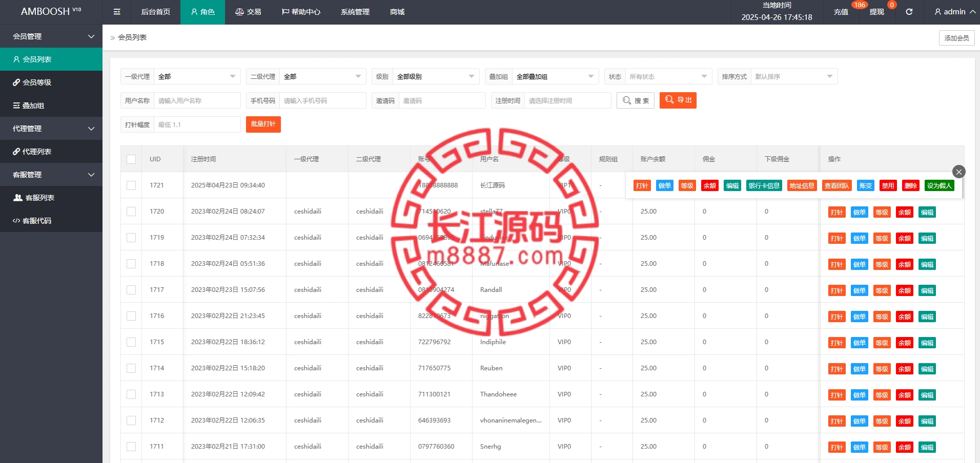Screen dimensions: 980x463
Task: Click 打针 for UID 1713 row
Action: tap(837, 395)
